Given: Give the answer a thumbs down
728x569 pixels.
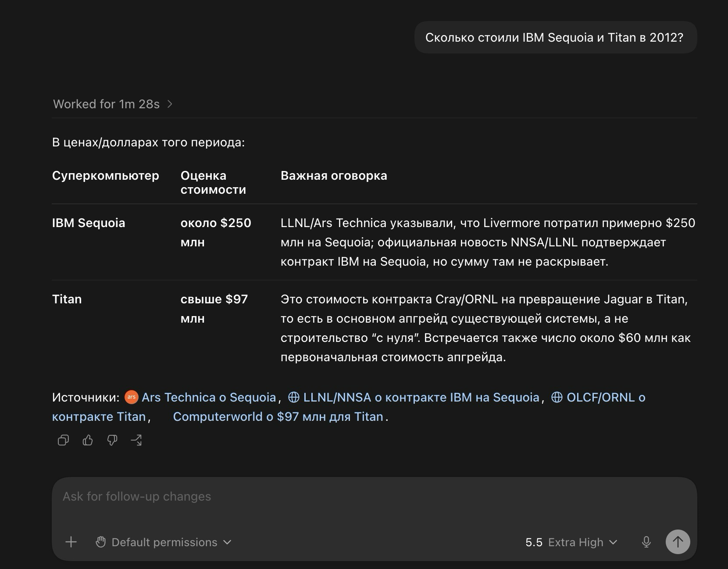Looking at the screenshot, I should coord(112,440).
